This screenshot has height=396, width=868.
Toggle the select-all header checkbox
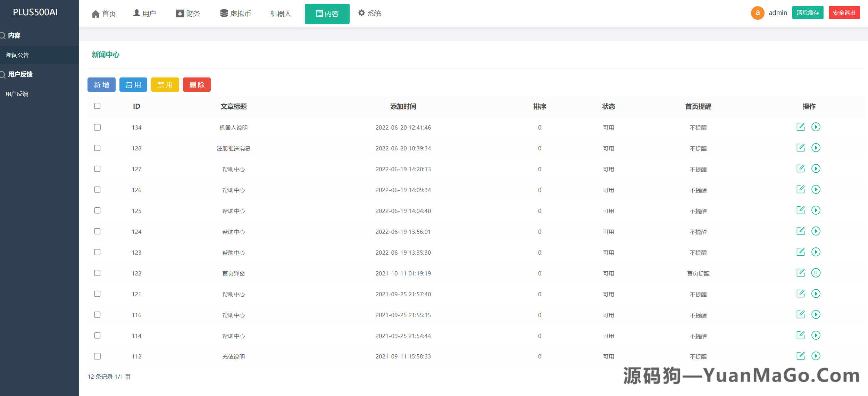(97, 106)
